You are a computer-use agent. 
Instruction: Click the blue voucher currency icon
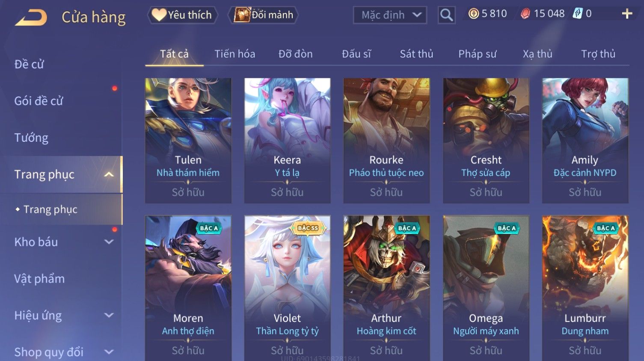click(x=578, y=14)
